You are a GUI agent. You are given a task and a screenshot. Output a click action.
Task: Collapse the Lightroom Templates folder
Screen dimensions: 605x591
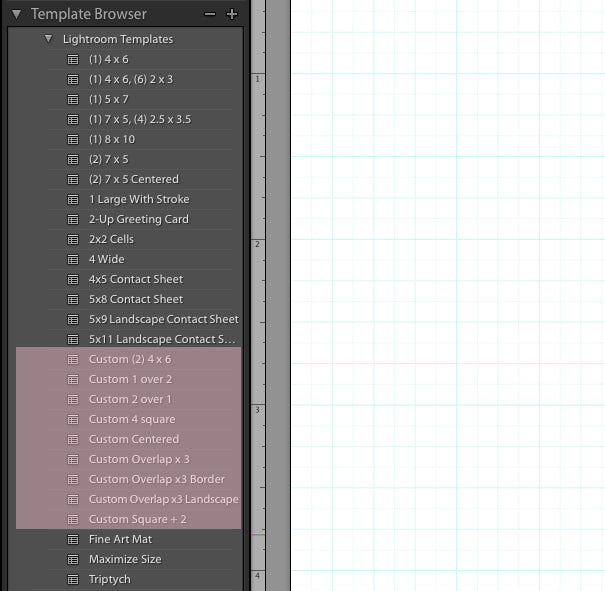(x=48, y=39)
